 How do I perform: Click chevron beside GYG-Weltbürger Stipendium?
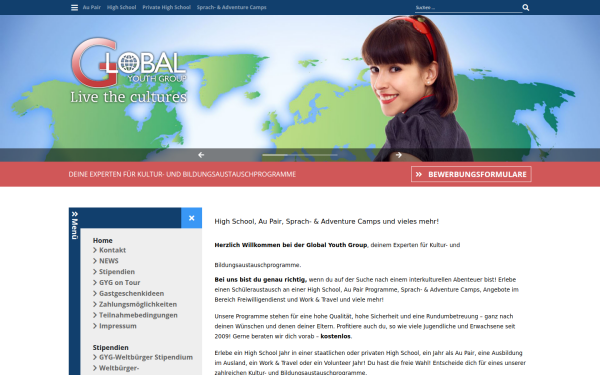(x=95, y=357)
